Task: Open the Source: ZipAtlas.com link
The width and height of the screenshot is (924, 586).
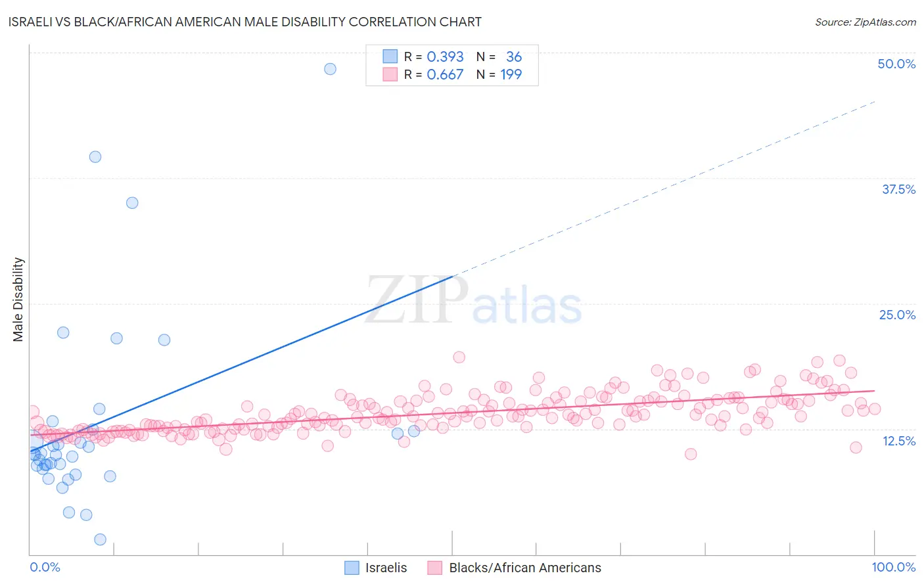Action: (866, 22)
